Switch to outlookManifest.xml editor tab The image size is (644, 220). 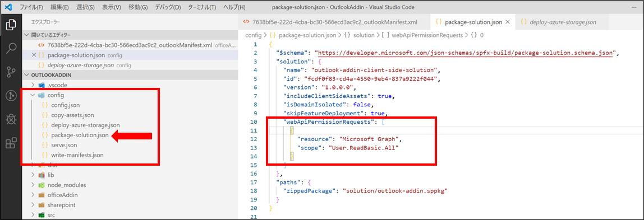click(333, 22)
